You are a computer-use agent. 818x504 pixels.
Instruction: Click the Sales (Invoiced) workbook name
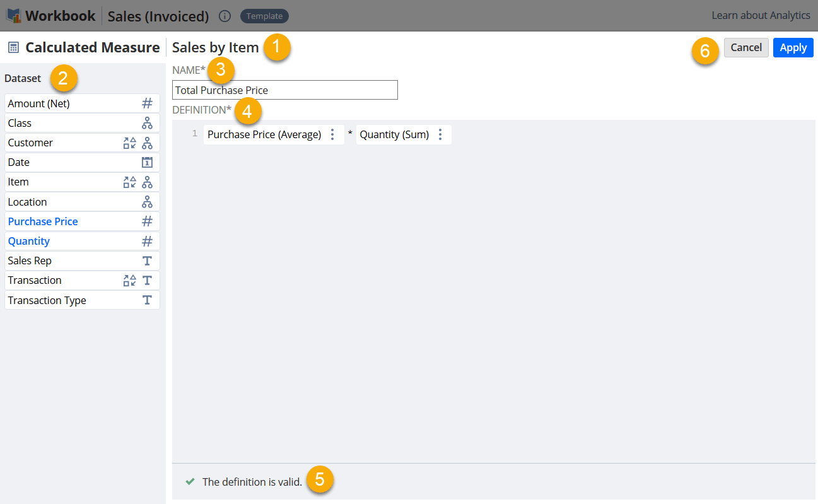point(158,16)
